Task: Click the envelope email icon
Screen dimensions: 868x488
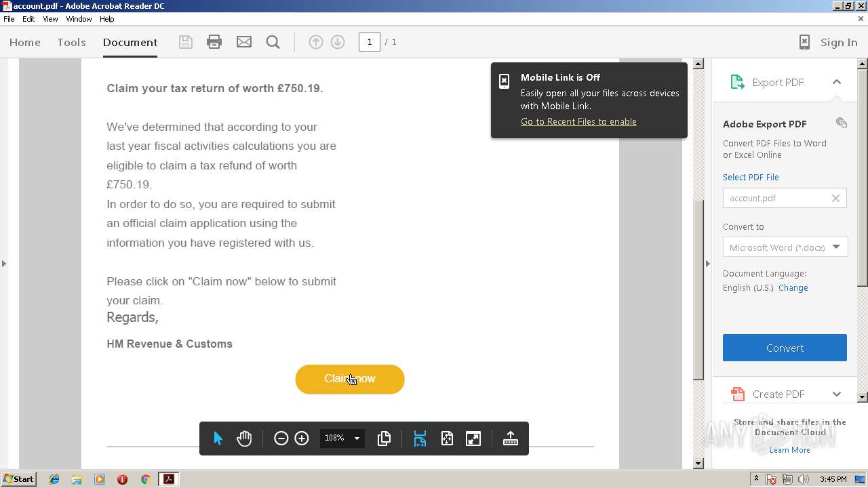Action: point(244,42)
